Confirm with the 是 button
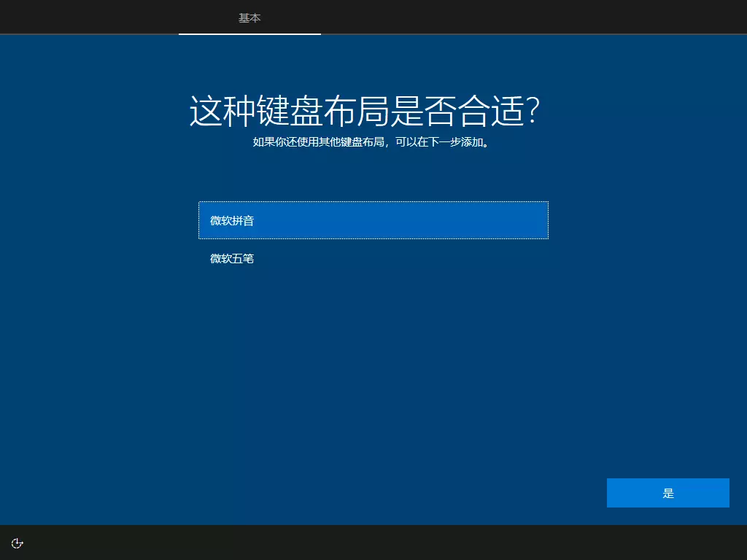The width and height of the screenshot is (747, 560). [668, 493]
